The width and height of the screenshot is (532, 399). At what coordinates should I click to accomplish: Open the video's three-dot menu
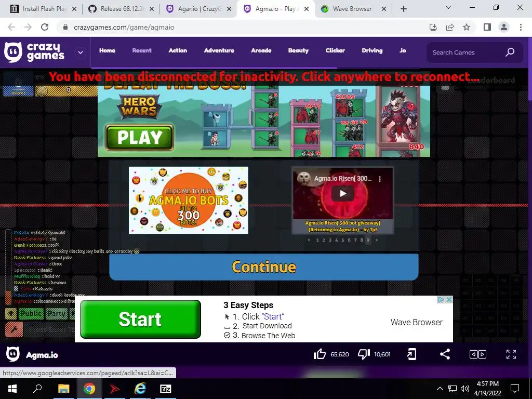(380, 179)
